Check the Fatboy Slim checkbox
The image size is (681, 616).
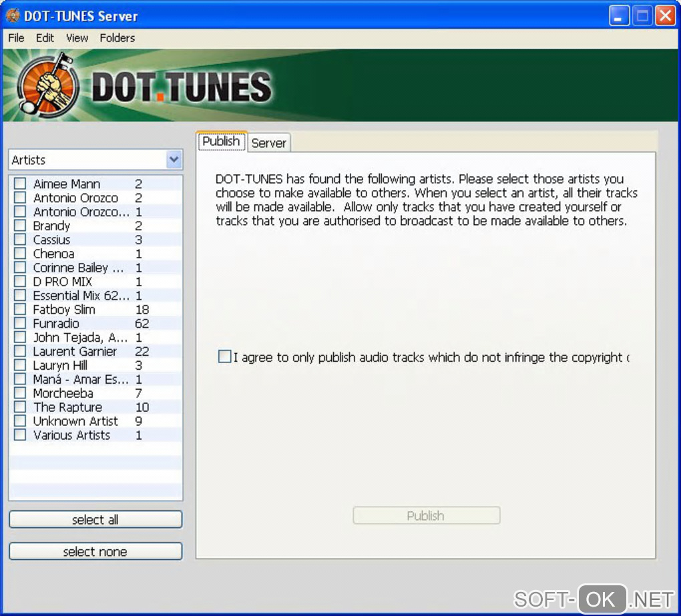point(20,309)
